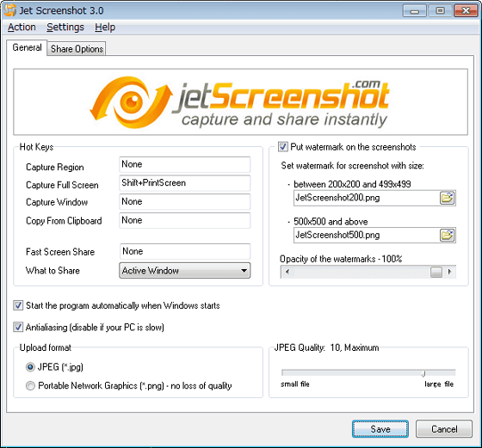Screen dimensions: 482x448
Task: Click the 'Hot Keys' group label
Action: click(x=36, y=147)
